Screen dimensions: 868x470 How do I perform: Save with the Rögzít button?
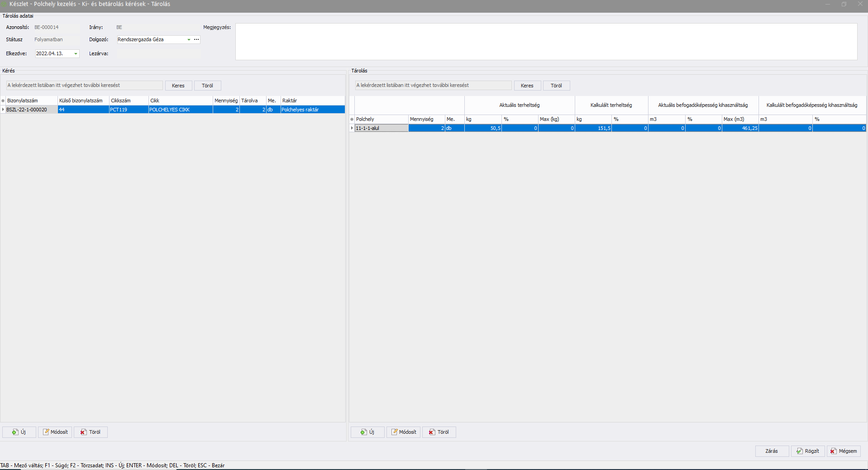(x=808, y=451)
